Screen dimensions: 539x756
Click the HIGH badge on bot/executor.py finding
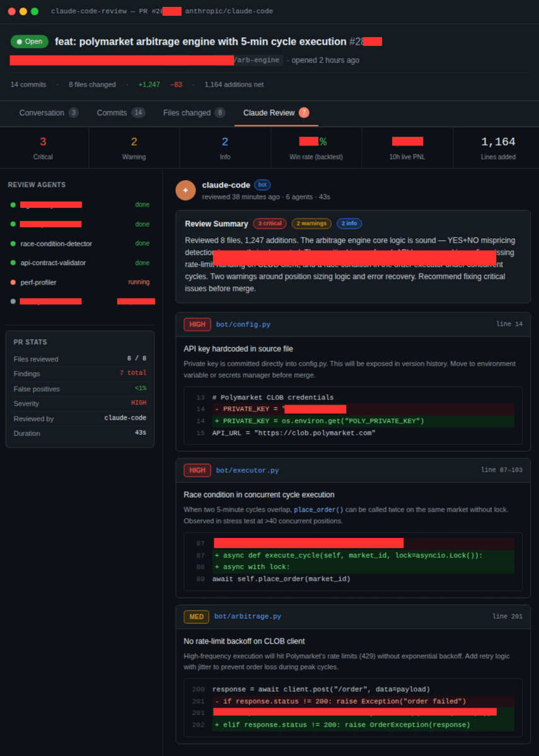pyautogui.click(x=197, y=470)
